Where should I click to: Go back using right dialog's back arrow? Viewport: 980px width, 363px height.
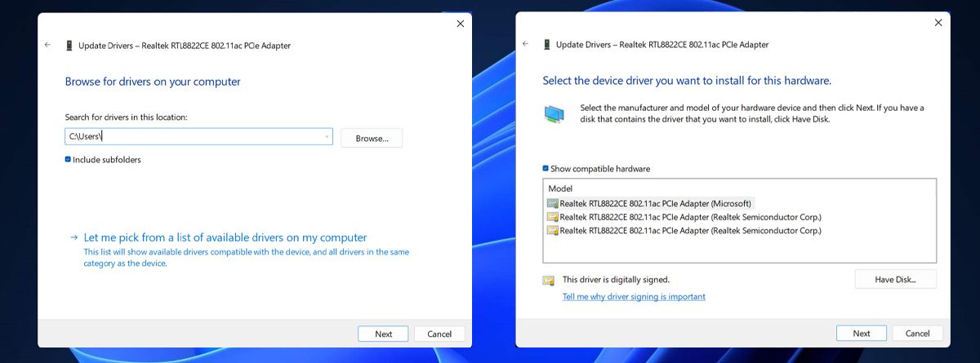click(525, 44)
